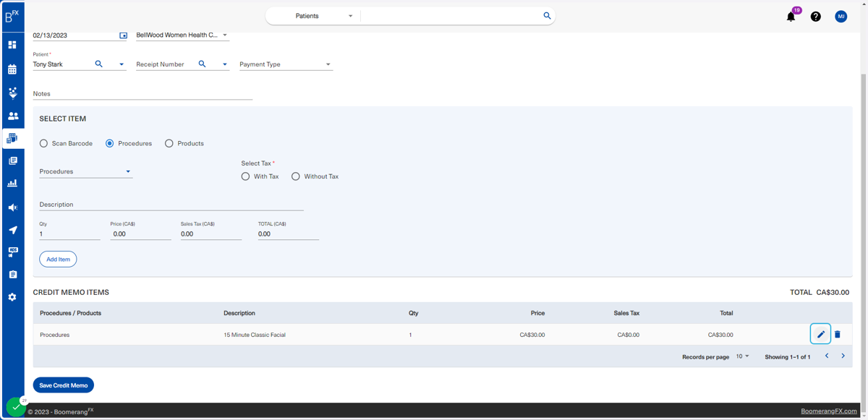Image resolution: width=868 pixels, height=420 pixels.
Task: Click the Notes input field
Action: click(x=142, y=94)
